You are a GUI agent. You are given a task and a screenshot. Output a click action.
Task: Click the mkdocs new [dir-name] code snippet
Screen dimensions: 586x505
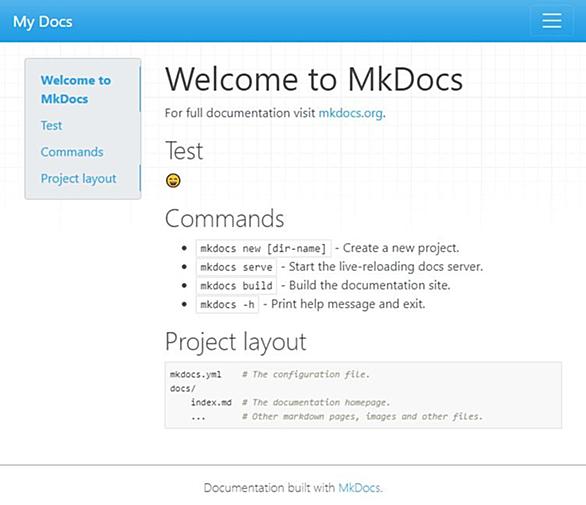pos(263,249)
